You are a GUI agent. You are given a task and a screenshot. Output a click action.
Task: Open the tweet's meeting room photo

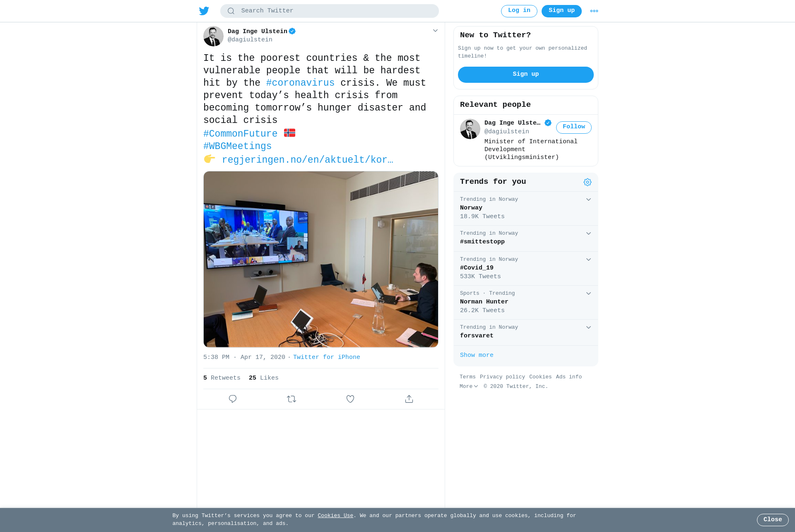pos(321,259)
